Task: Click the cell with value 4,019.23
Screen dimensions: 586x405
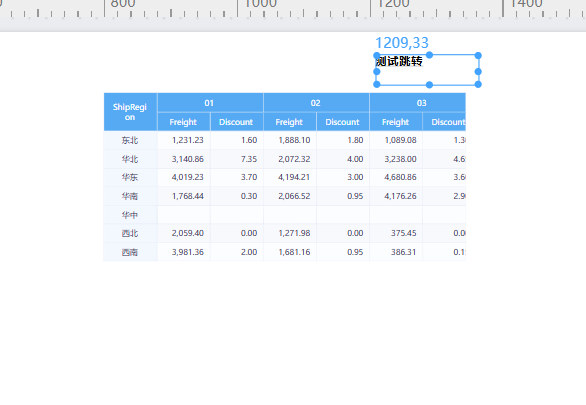Action: tap(184, 177)
